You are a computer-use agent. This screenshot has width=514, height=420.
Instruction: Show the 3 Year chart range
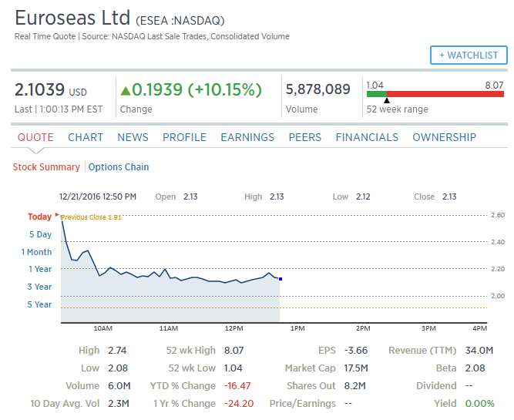(39, 287)
